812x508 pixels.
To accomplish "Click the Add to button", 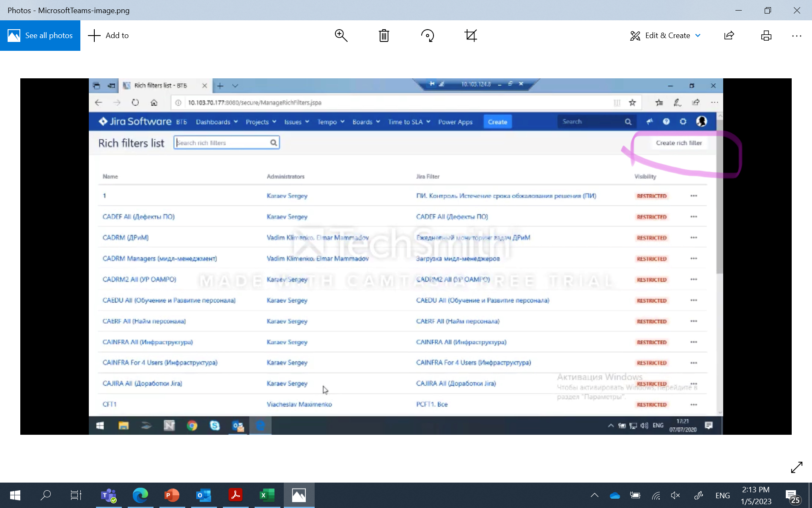I will (108, 36).
